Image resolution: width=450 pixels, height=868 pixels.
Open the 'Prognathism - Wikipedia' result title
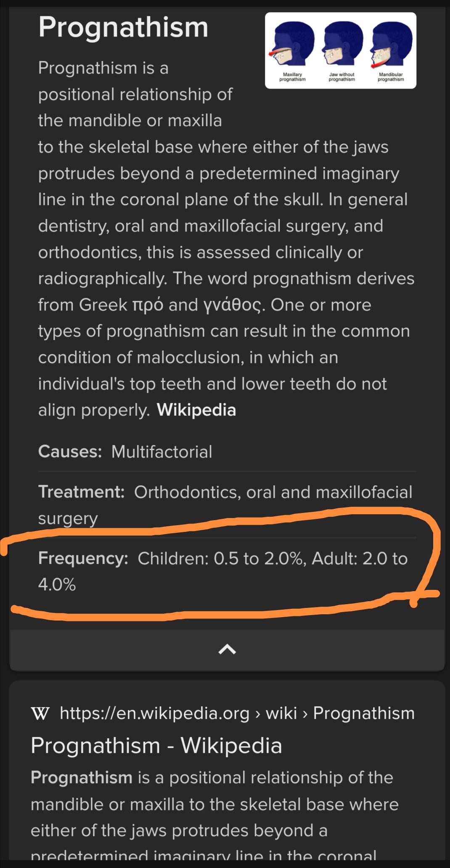coord(156,746)
